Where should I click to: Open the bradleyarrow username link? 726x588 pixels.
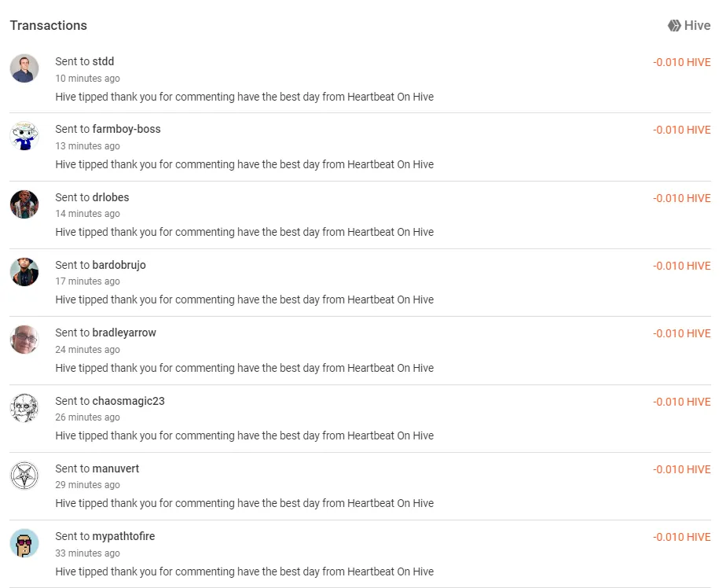(x=124, y=333)
